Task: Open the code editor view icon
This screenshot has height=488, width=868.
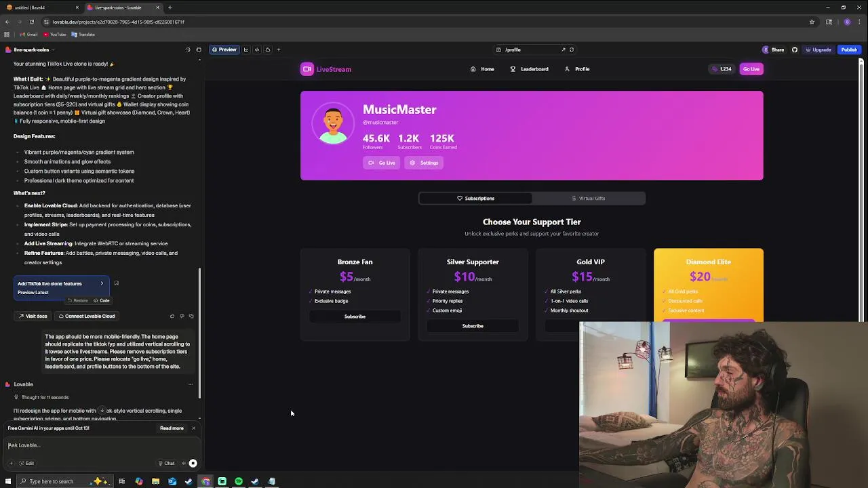Action: [x=257, y=49]
